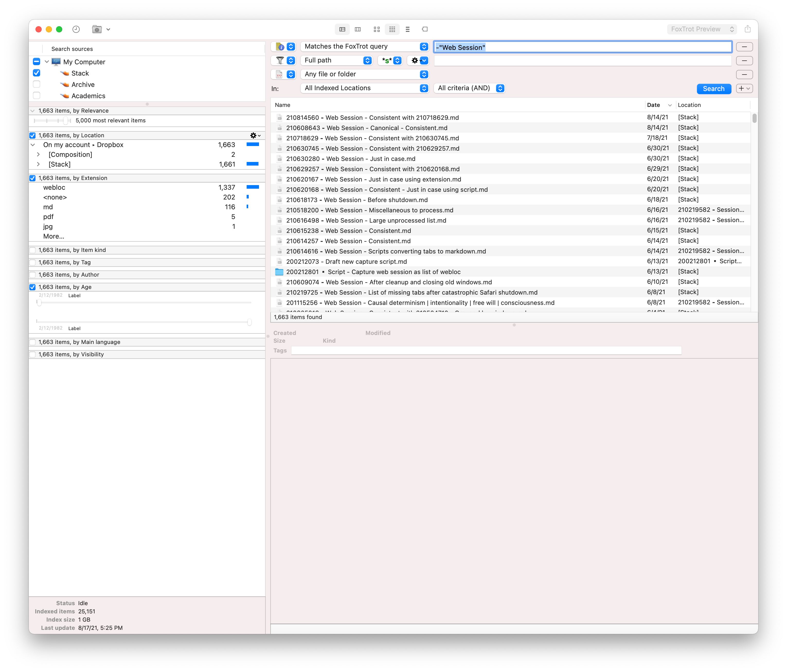Open the search history clock icon
Screen dimensions: 787x672
click(76, 29)
